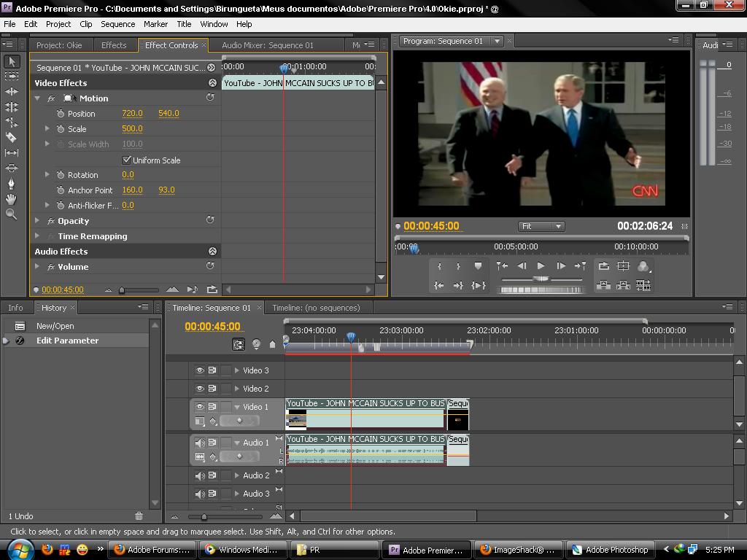This screenshot has height=560, width=747.
Task: Expand Time Remapping effect
Action: tap(38, 236)
